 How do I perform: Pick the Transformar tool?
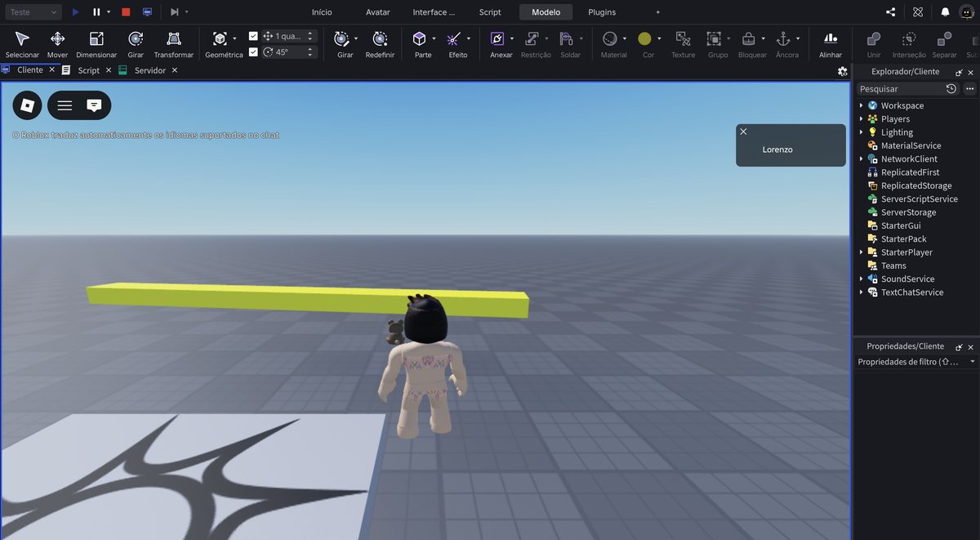click(x=174, y=44)
